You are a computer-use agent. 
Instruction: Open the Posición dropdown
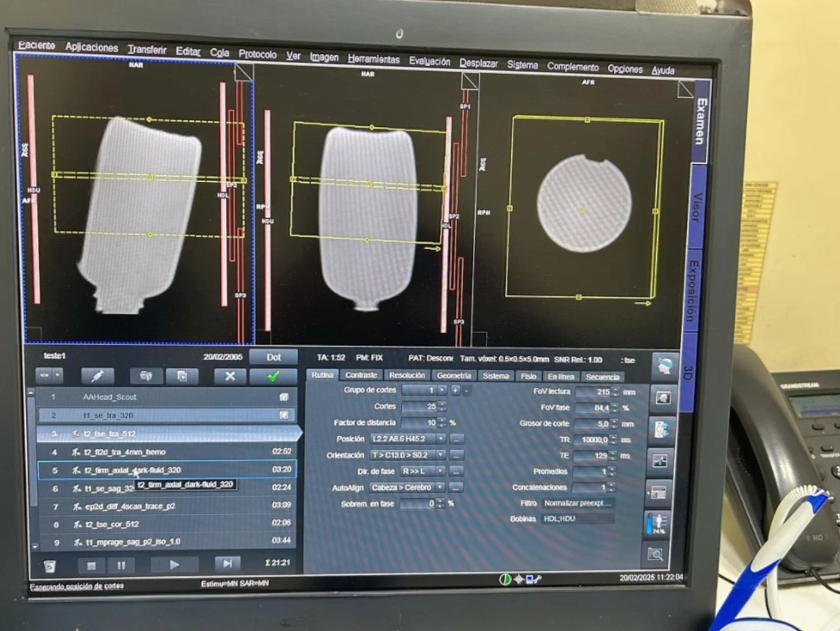coord(440,439)
